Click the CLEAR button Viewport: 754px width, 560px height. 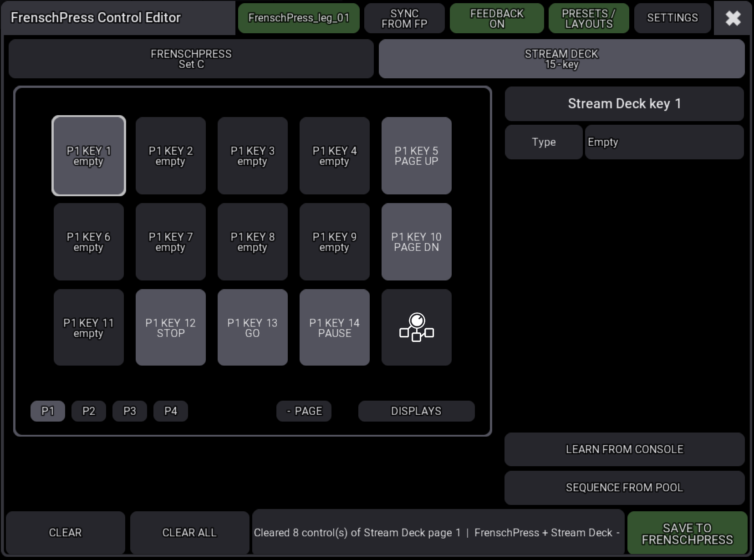point(65,533)
